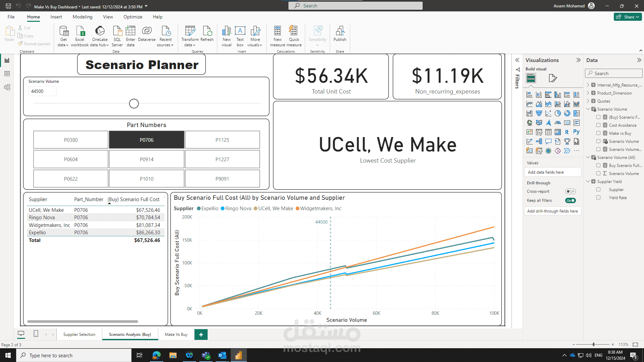
Task: Click the Data pane search box
Action: coord(614,73)
